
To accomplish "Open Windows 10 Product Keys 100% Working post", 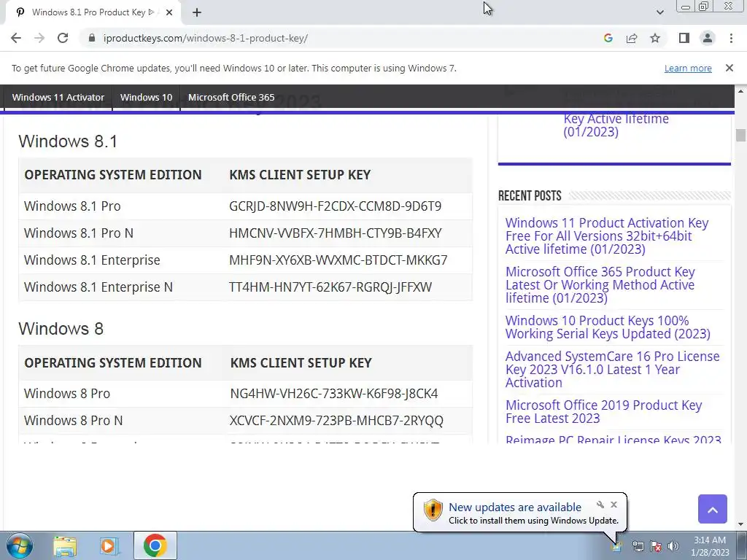I will tap(608, 327).
